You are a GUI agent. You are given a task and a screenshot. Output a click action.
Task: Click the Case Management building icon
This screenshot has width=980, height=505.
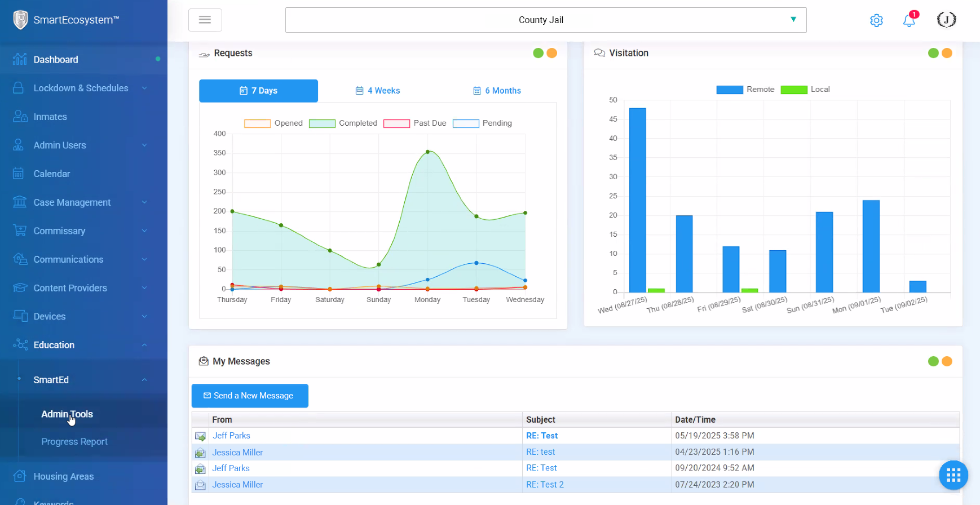20,202
